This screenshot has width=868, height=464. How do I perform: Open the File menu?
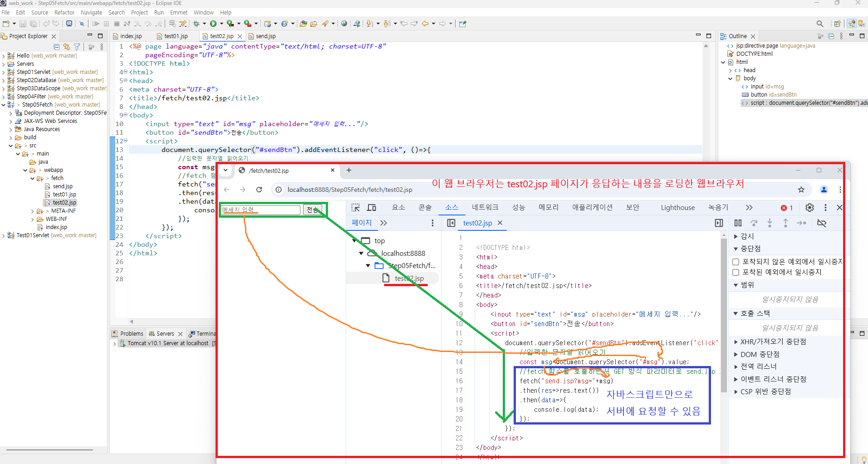coord(5,12)
